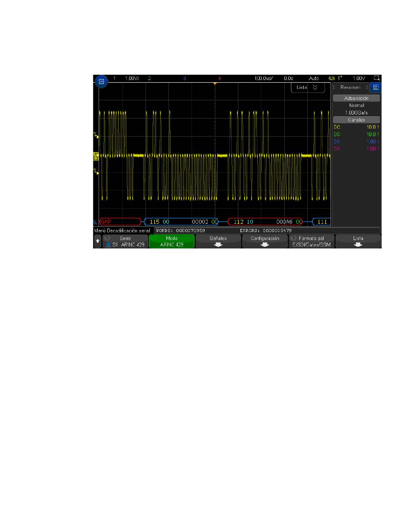Click the magenta DC 1.00:1 channel row
Image resolution: width=420 pixels, height=515 pixels.
click(356, 149)
